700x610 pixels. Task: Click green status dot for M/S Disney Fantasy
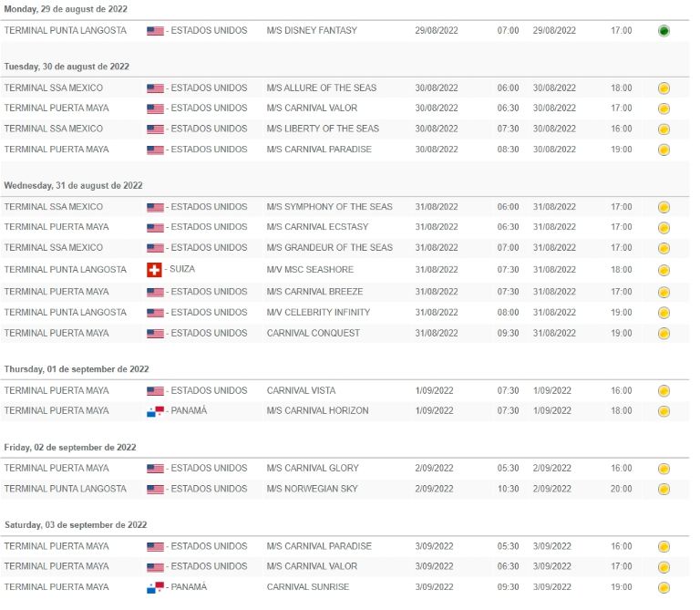[x=664, y=31]
